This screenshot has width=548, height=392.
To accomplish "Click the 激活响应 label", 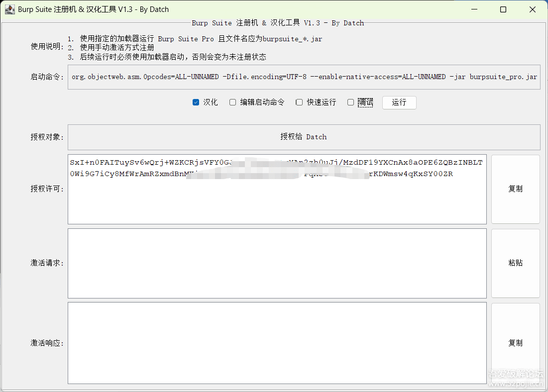I will (x=47, y=343).
